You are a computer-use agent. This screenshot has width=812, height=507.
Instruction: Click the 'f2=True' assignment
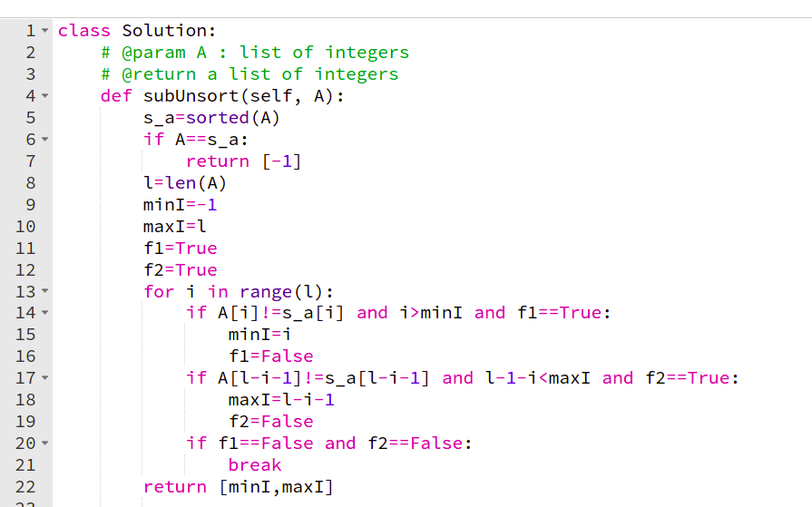(180, 270)
